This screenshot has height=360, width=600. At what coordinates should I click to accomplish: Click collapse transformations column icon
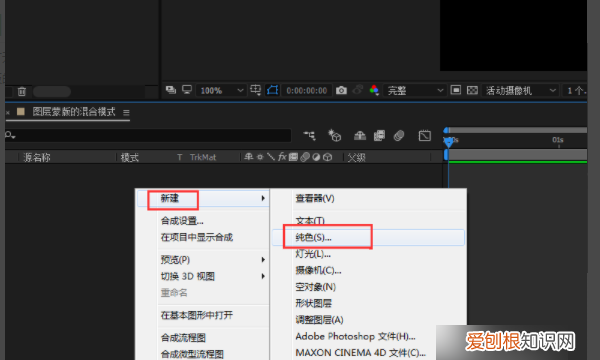[x=260, y=157]
